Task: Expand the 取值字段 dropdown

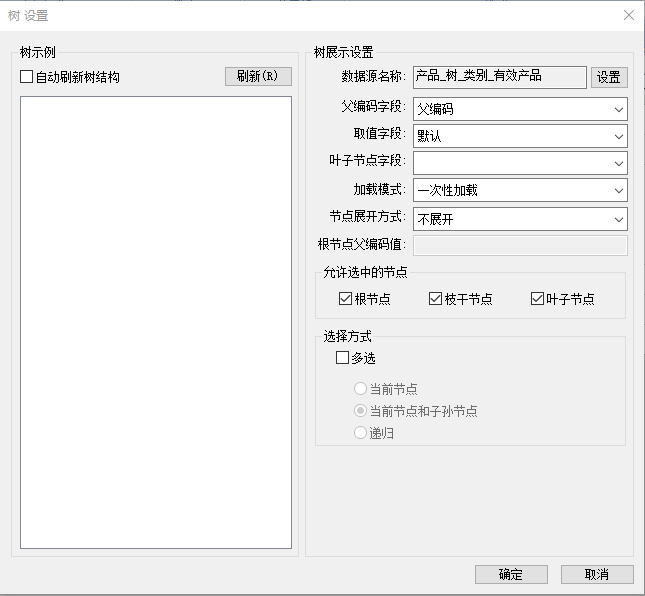Action: pyautogui.click(x=520, y=136)
